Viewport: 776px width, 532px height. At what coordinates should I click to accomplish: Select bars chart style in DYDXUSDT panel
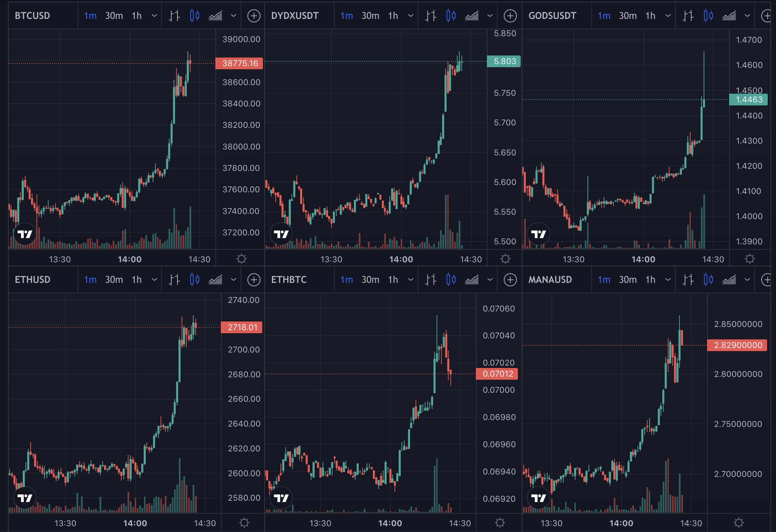tap(431, 16)
